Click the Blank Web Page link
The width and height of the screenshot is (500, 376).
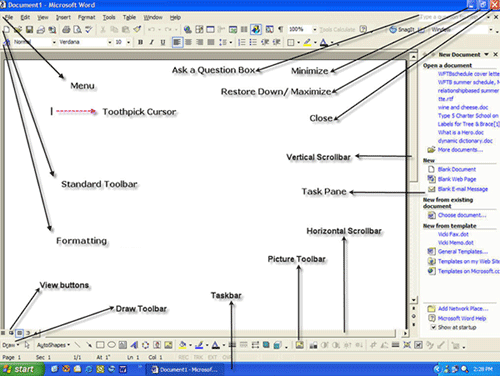click(457, 179)
